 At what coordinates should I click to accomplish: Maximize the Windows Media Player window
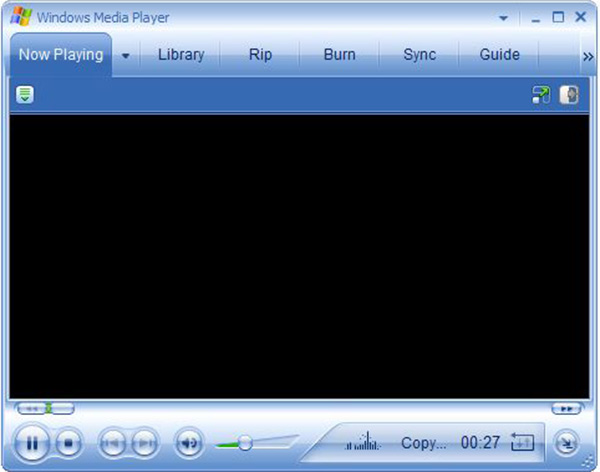click(558, 17)
